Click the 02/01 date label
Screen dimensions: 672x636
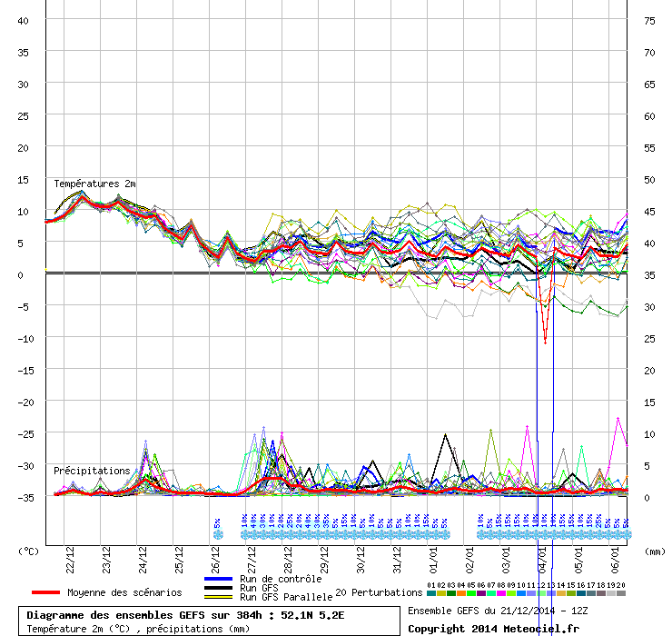tap(469, 560)
